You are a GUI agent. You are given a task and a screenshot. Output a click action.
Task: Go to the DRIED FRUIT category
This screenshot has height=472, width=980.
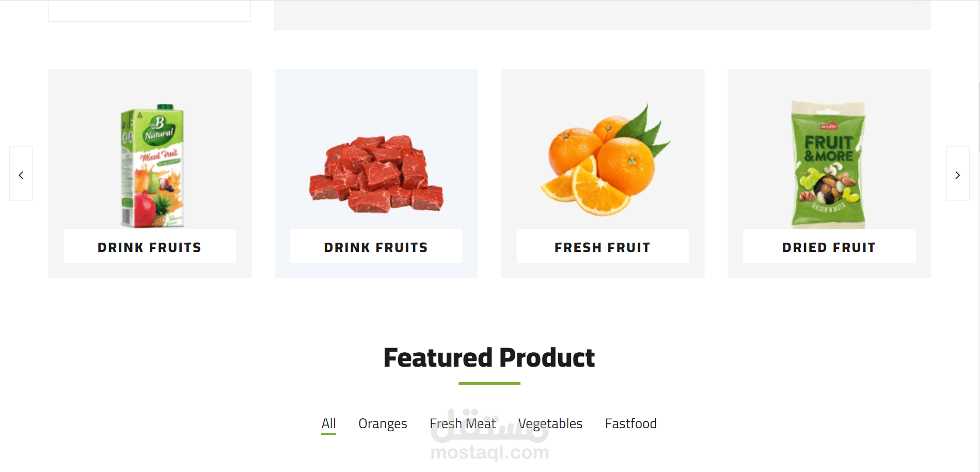click(829, 247)
